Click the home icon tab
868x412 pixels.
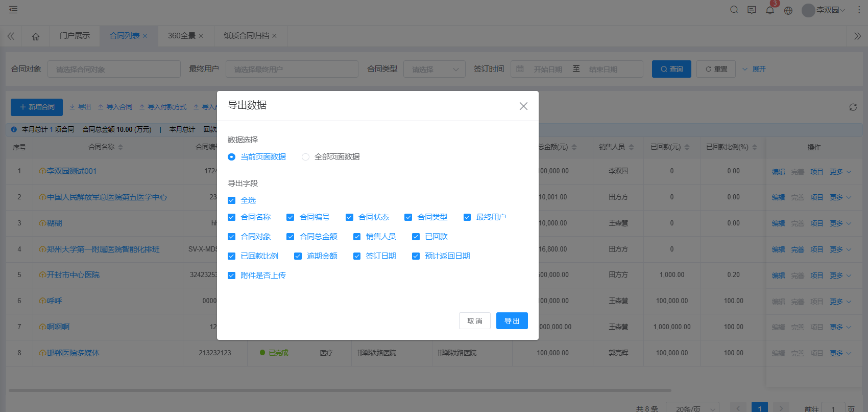[36, 36]
